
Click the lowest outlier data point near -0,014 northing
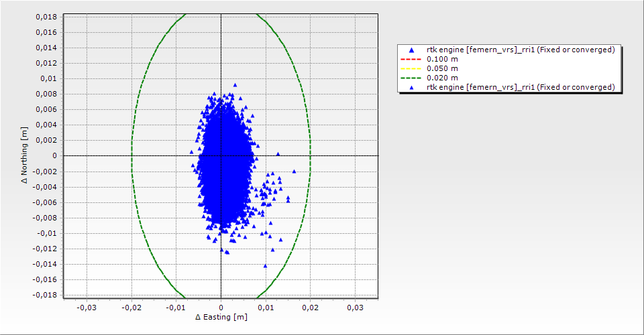coord(265,266)
